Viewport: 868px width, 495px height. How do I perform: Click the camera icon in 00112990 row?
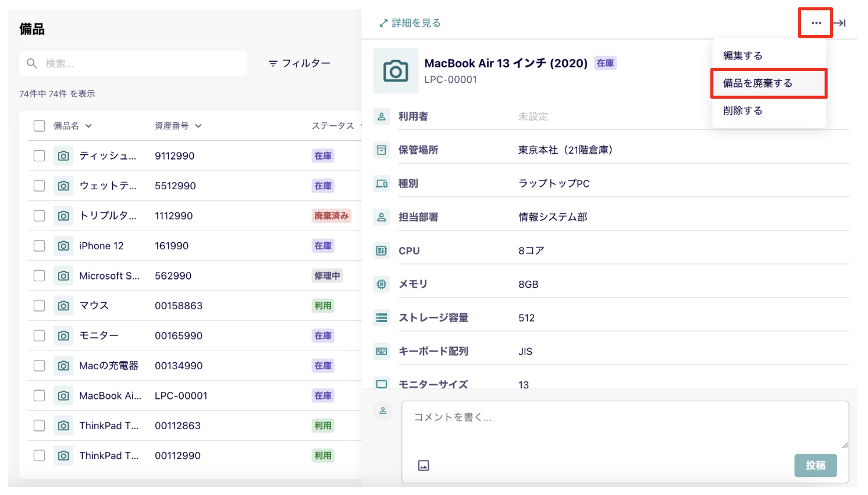[x=63, y=456]
